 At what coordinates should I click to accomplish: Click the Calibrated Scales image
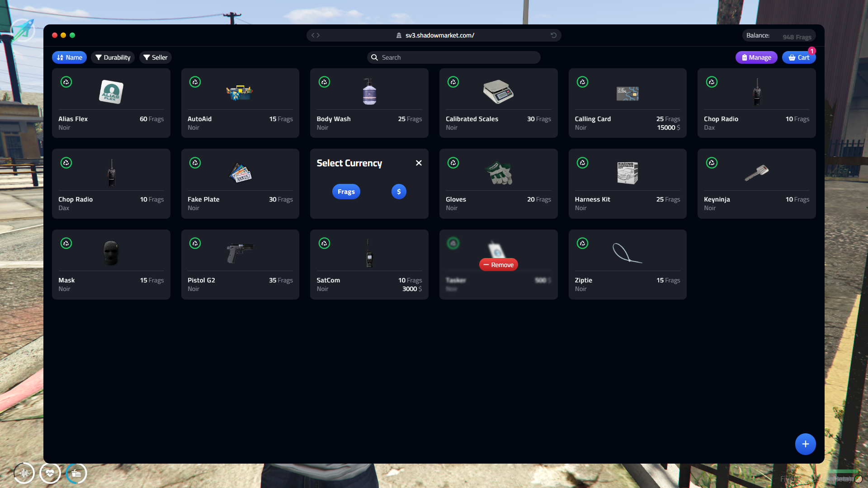[498, 92]
